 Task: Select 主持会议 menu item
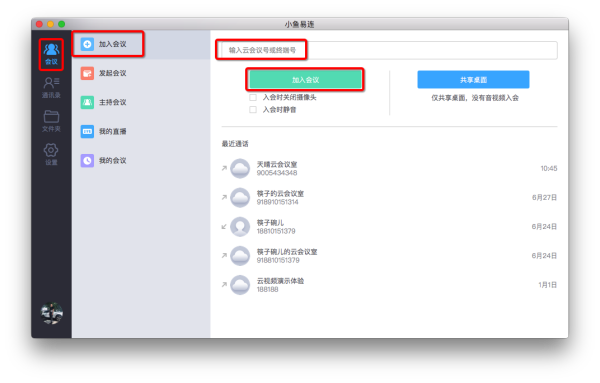[x=141, y=102]
